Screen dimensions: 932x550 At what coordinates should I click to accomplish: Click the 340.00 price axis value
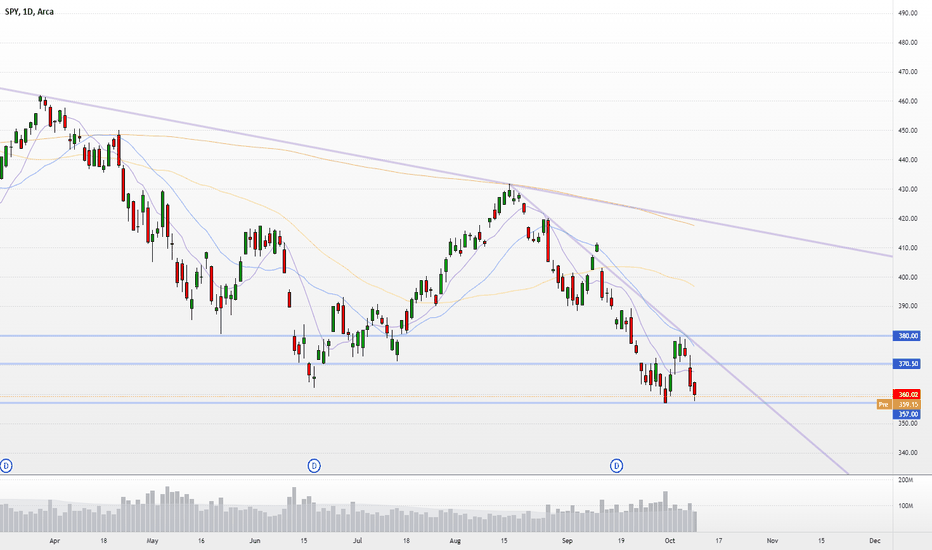908,453
